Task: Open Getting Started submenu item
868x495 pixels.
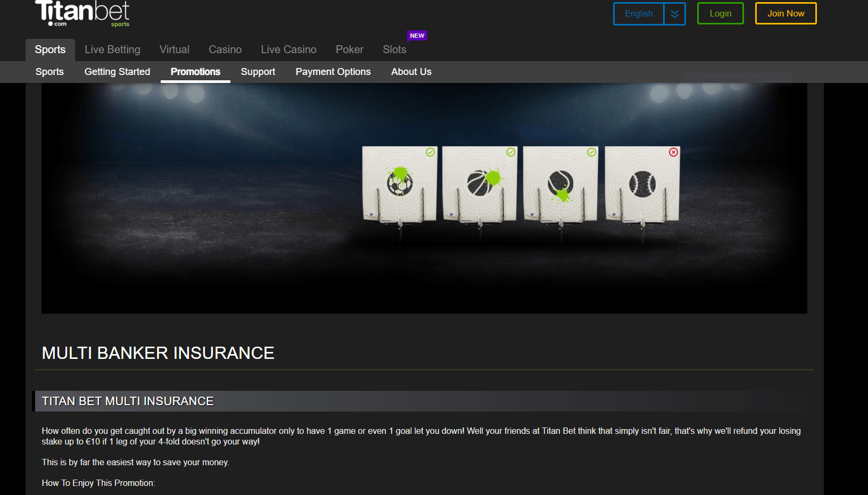Action: point(117,72)
